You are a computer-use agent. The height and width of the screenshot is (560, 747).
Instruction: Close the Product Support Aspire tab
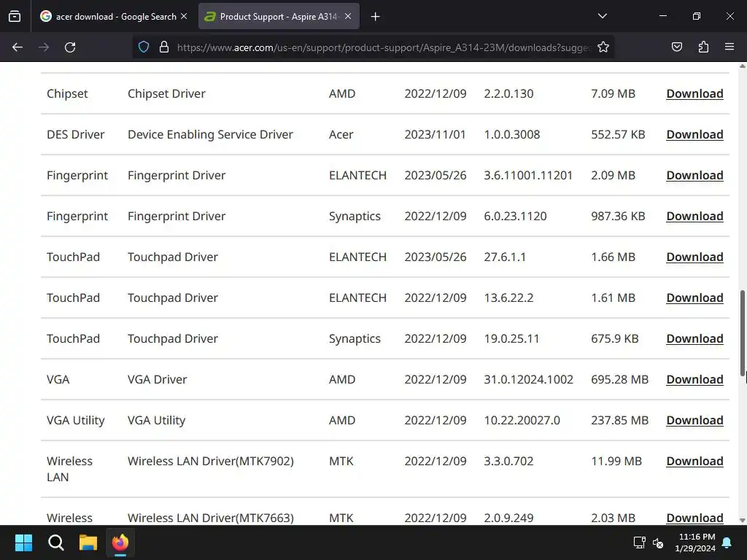coord(348,16)
